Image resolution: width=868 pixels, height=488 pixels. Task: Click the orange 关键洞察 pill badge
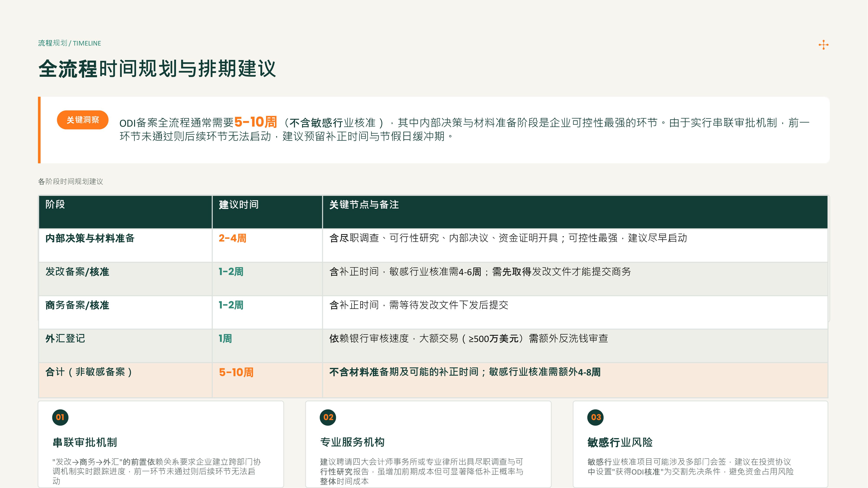[x=82, y=120]
